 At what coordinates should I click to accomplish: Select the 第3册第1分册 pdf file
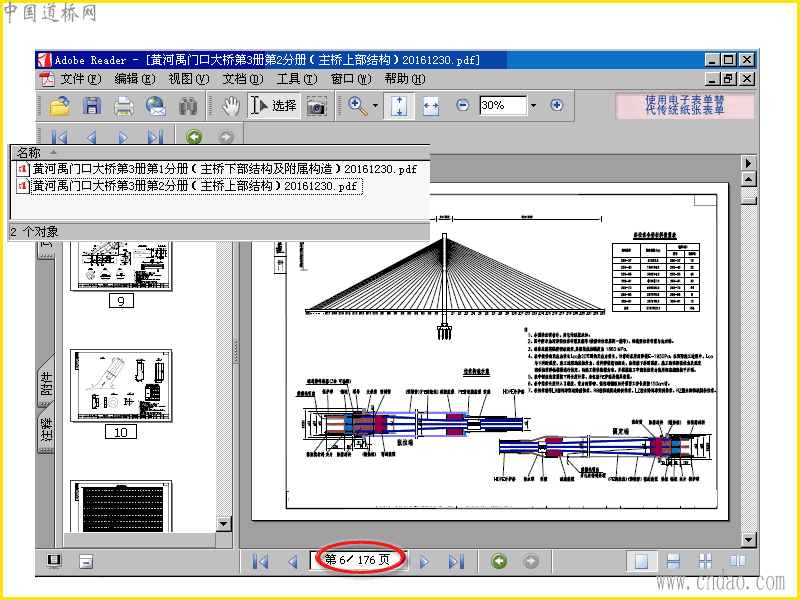(x=217, y=169)
